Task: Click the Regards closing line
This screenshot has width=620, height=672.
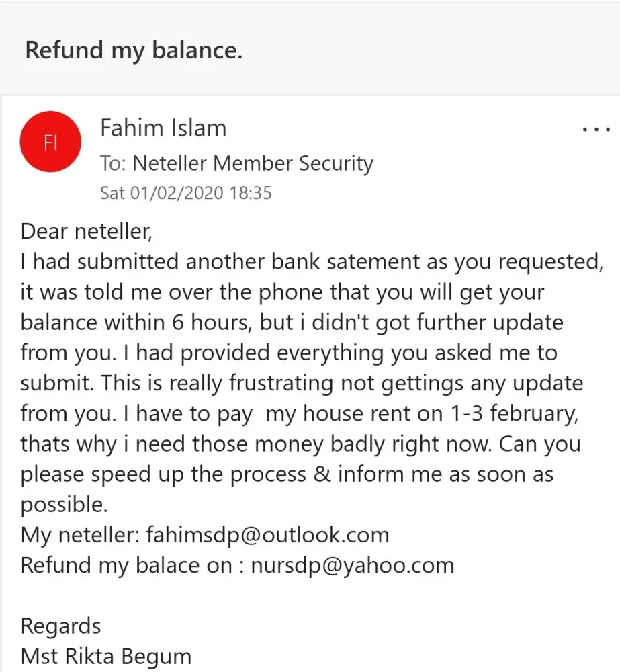Action: coord(61,626)
